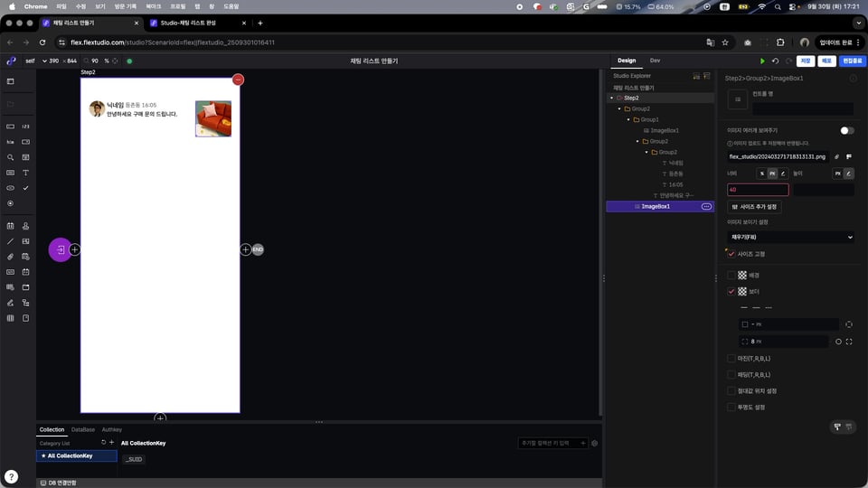The height and width of the screenshot is (488, 868).
Task: Click the attach link icon beside image filename
Action: (836, 156)
